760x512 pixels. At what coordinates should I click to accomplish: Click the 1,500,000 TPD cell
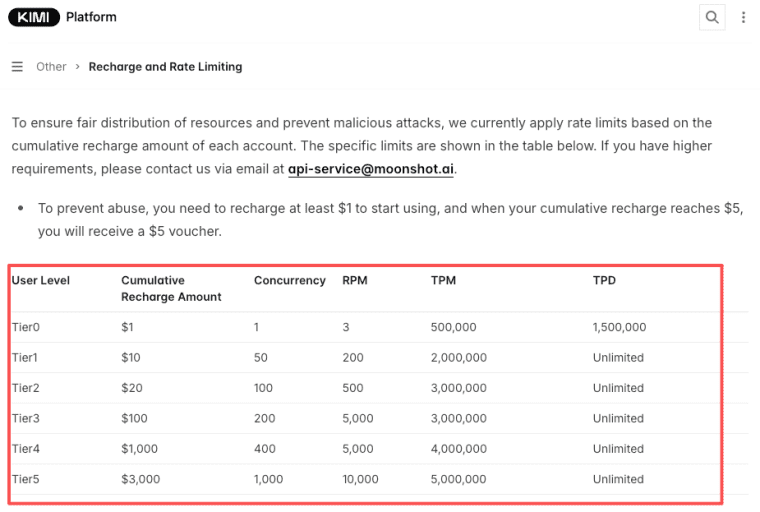coord(619,327)
